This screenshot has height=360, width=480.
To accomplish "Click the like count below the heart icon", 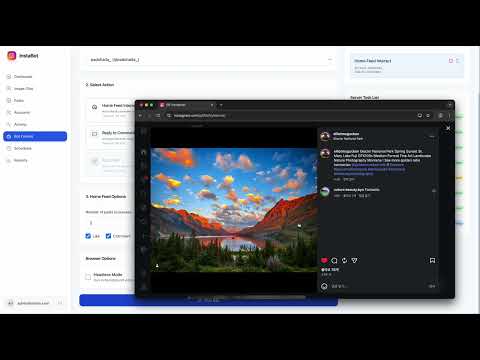I will point(330,269).
